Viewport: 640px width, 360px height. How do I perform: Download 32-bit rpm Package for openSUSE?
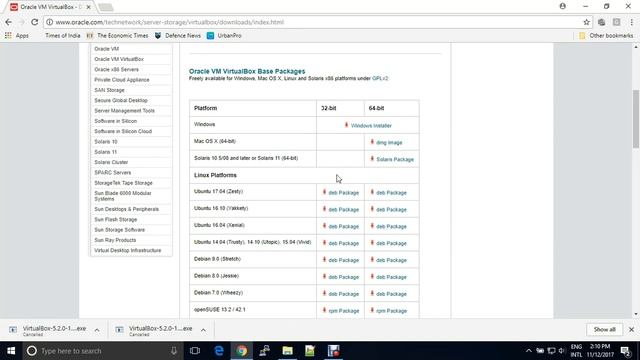point(344,311)
